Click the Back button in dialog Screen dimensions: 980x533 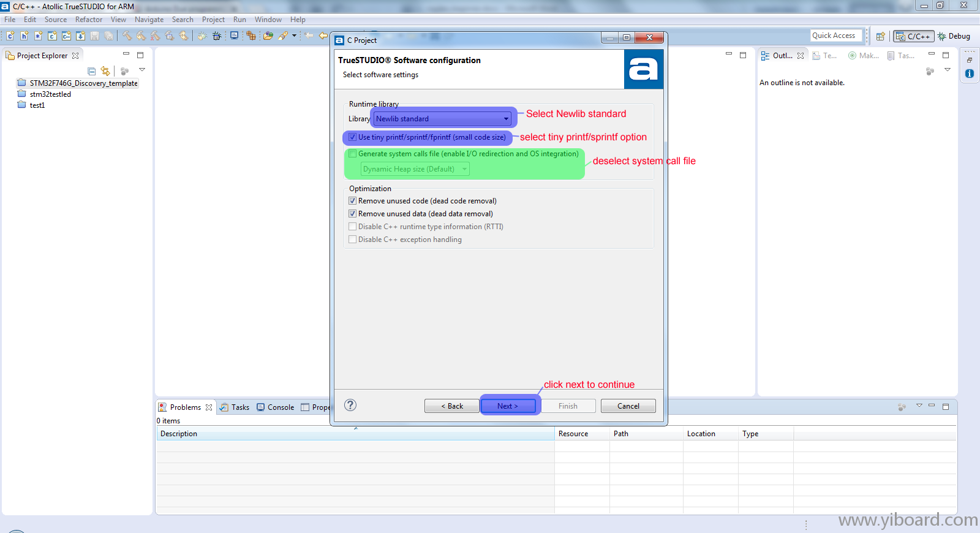point(452,406)
